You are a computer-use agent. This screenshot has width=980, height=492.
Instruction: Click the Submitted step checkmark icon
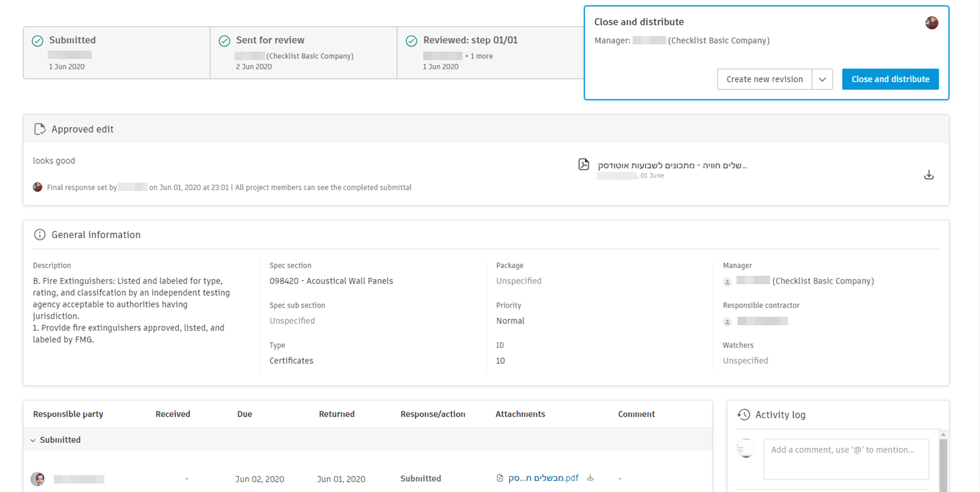38,41
